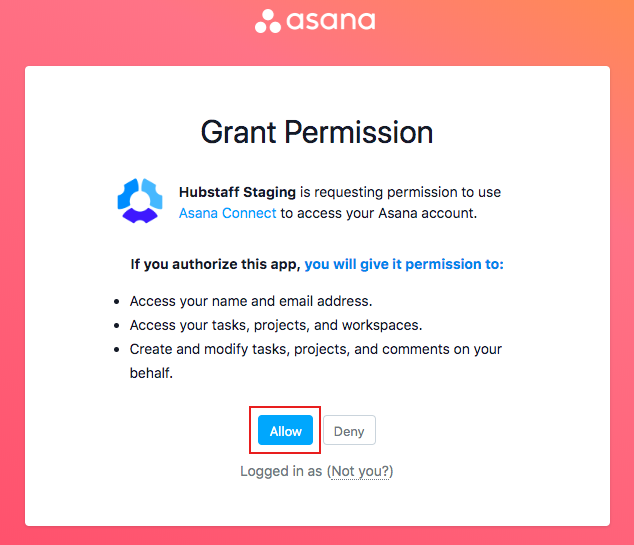The height and width of the screenshot is (545, 634).
Task: Click the asana wordmark in the header
Action: (x=331, y=21)
